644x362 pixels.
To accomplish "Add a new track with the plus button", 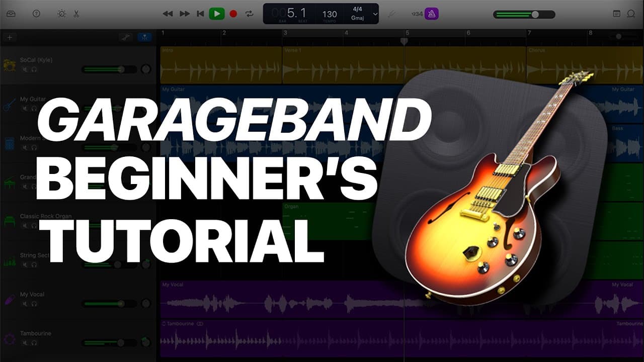I will pyautogui.click(x=9, y=37).
